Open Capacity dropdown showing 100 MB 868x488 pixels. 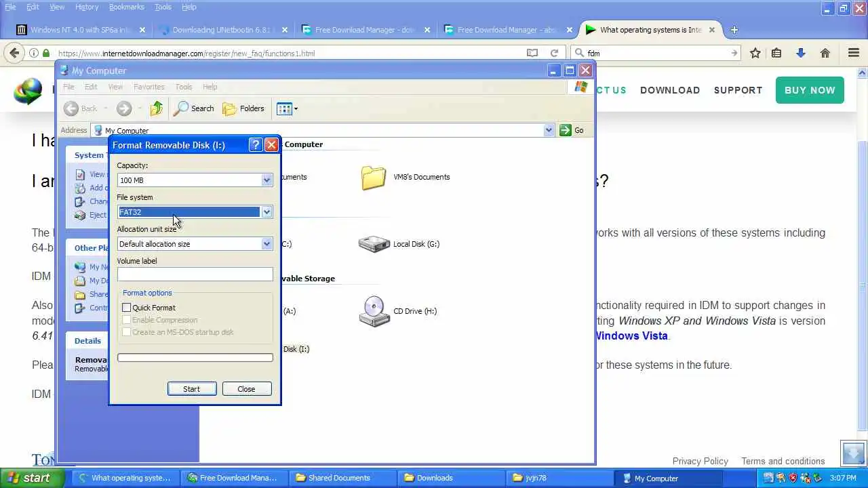(267, 180)
